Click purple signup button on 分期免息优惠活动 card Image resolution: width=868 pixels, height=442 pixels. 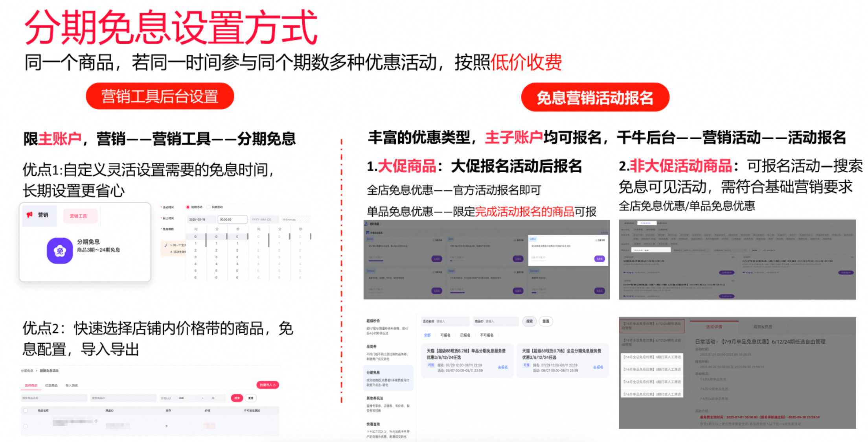(726, 273)
